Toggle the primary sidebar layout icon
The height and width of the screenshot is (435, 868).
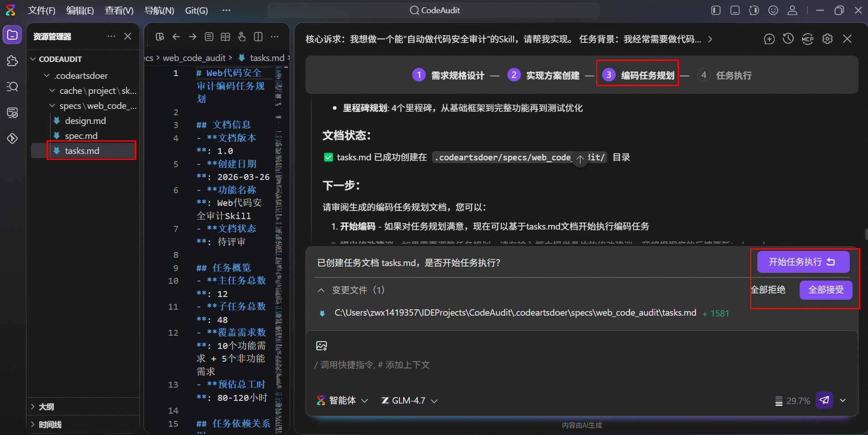pyautogui.click(x=716, y=10)
